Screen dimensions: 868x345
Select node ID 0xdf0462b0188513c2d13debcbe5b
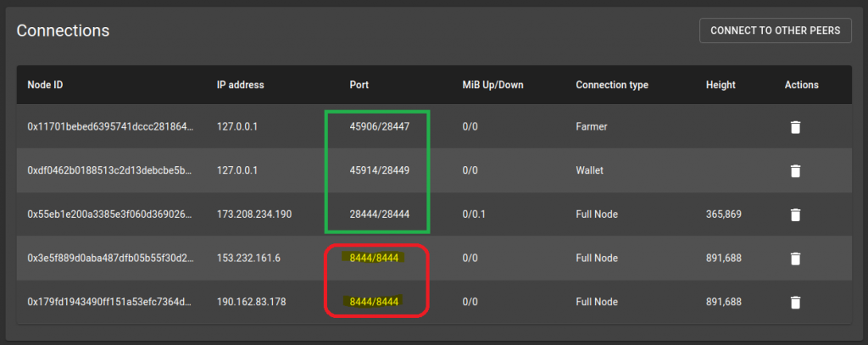pyautogui.click(x=110, y=170)
